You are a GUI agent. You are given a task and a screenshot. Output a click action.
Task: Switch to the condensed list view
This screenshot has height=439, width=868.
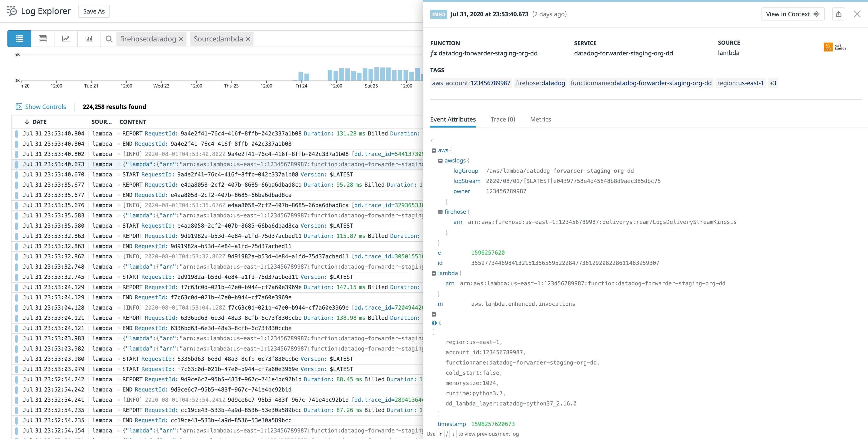[x=43, y=38]
